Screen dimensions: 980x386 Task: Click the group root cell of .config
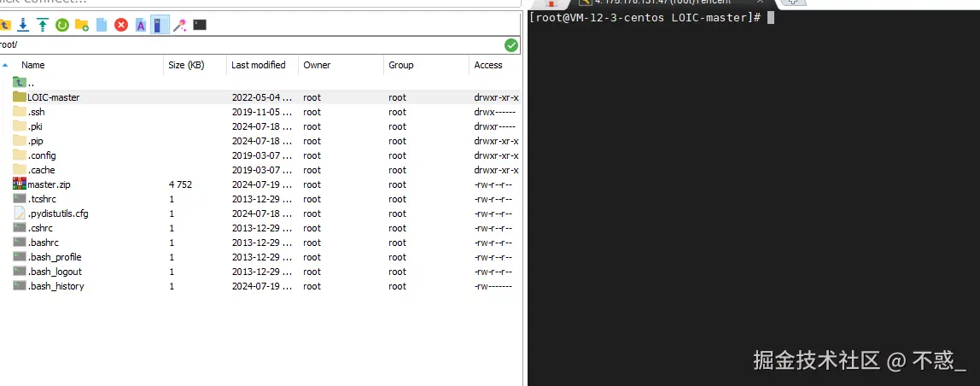click(397, 155)
